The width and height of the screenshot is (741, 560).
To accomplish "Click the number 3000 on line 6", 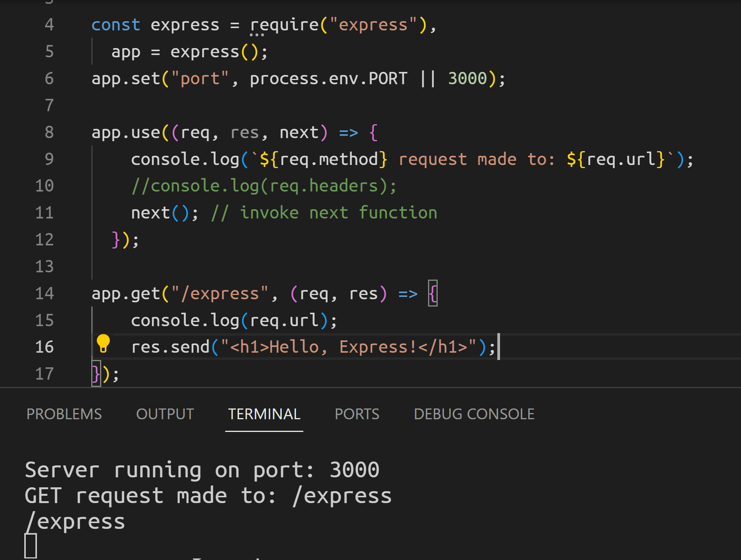I will tap(467, 79).
